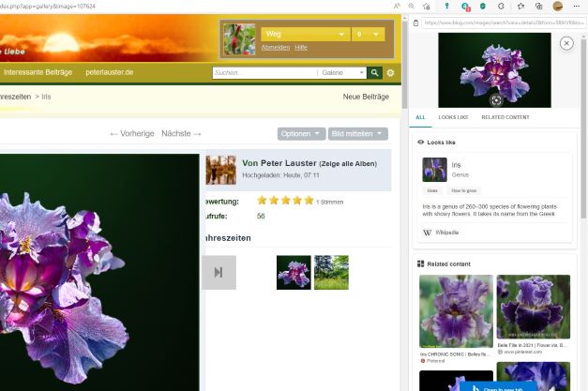Image resolution: width=588 pixels, height=391 pixels.
Task: Switch to the Related Content tab
Action: [505, 117]
